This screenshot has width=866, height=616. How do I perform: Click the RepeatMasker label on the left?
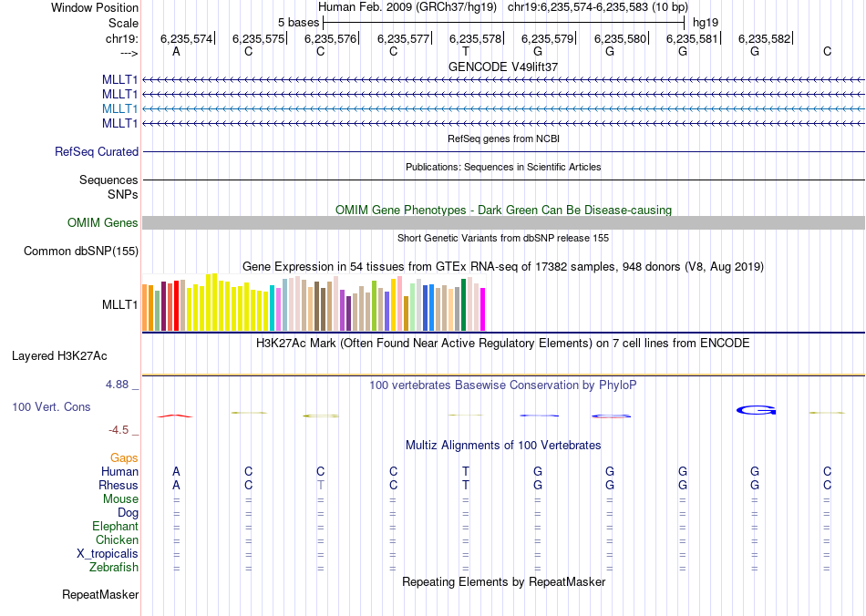(x=100, y=595)
